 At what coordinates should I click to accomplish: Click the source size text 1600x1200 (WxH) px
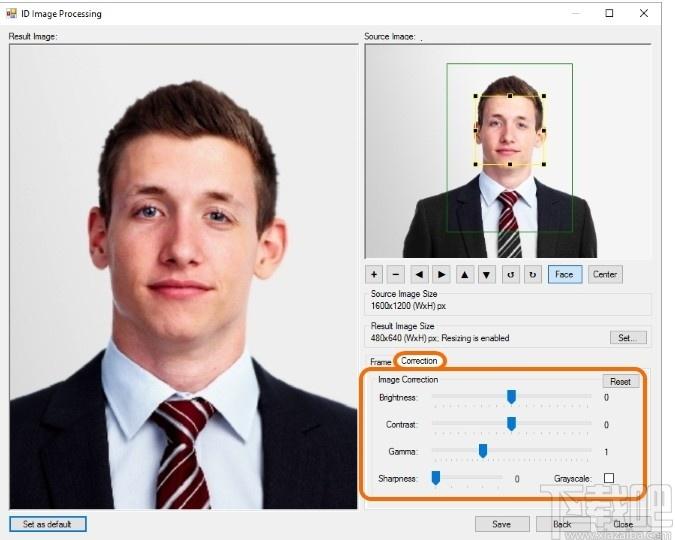pyautogui.click(x=408, y=306)
